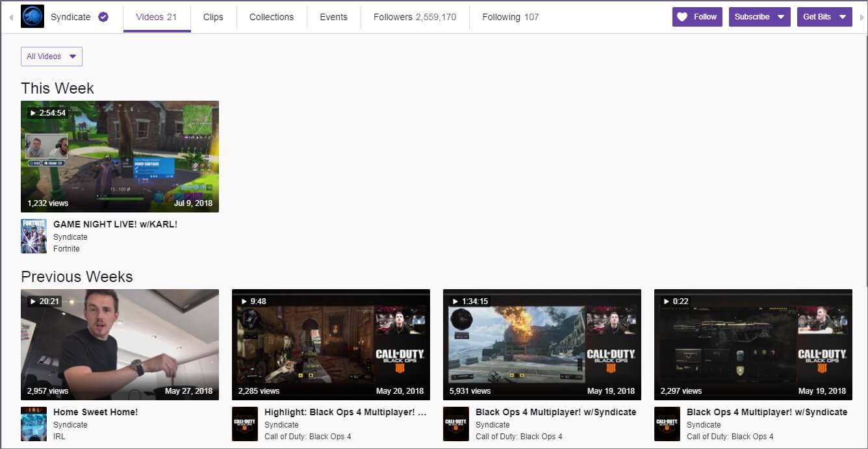
Task: Click the This Week heading
Action: point(57,88)
